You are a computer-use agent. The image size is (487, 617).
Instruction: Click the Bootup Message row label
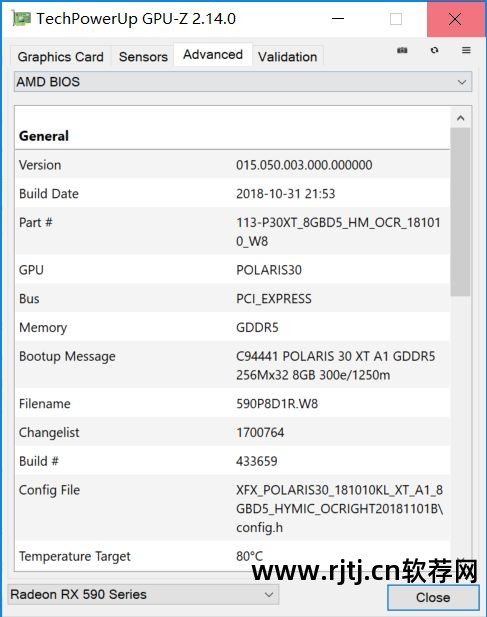pos(67,357)
